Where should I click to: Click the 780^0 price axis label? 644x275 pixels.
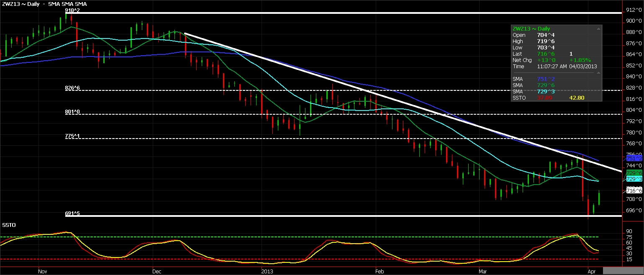(x=634, y=132)
